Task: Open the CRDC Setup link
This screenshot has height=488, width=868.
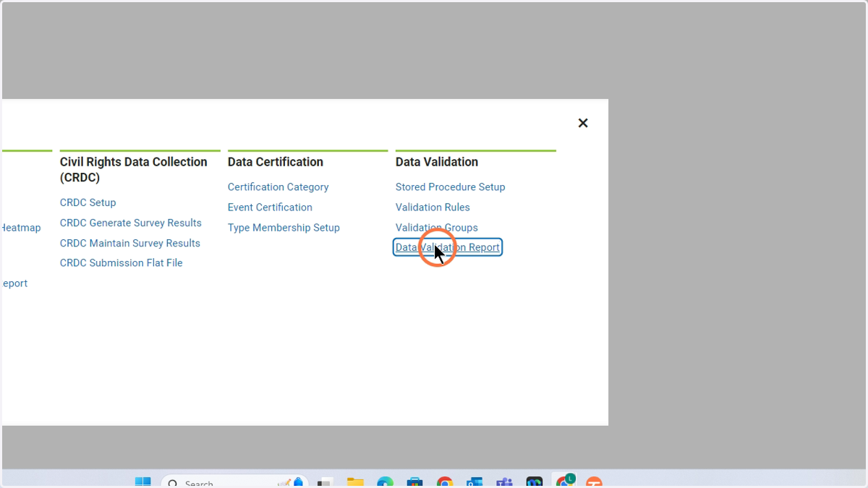Action: point(88,203)
